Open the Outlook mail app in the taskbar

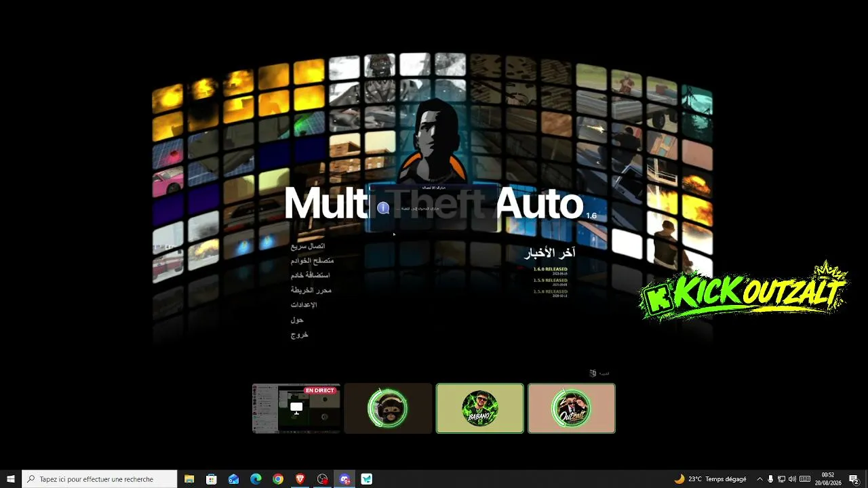[234, 479]
